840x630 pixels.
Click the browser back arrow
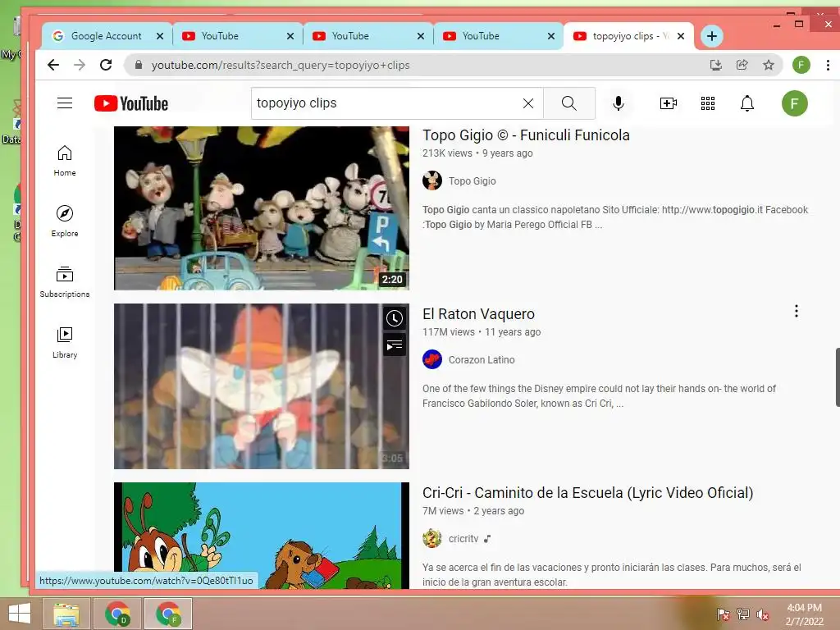53,65
